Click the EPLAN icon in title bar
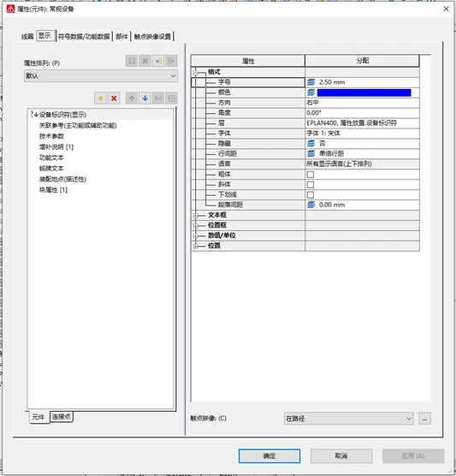Viewport: 456px width, 476px height. 10,9
